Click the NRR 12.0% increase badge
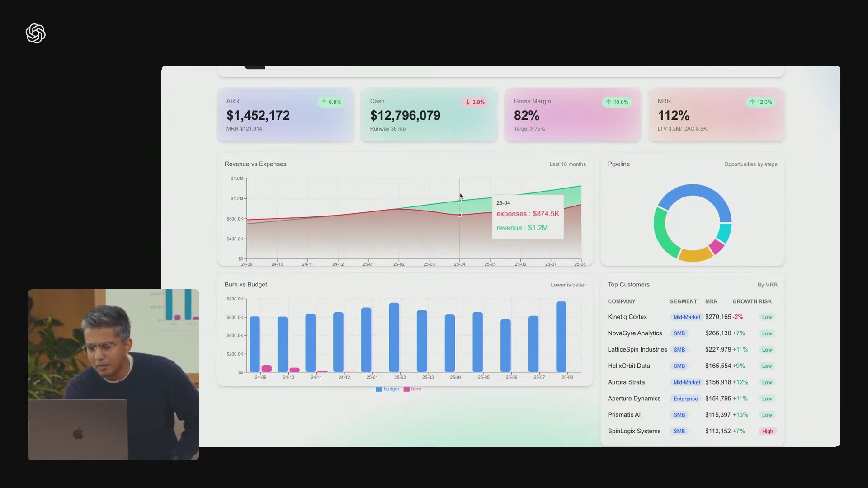The width and height of the screenshot is (868, 488). 760,102
